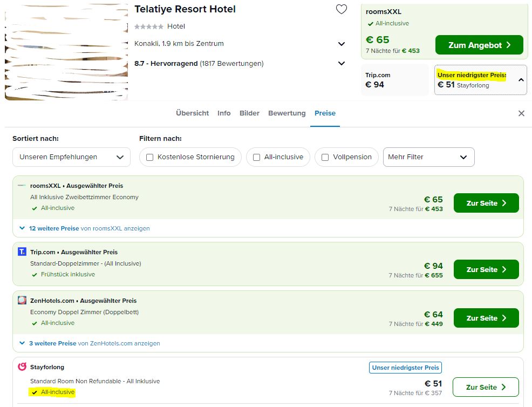Click the hotel star rating icons
The image size is (532, 407).
(x=148, y=26)
